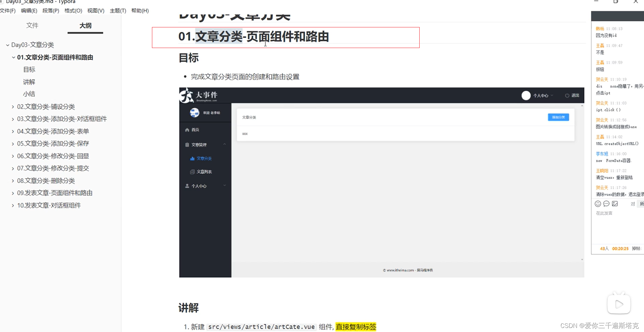Open the 编辑(E) menu

tap(29, 10)
